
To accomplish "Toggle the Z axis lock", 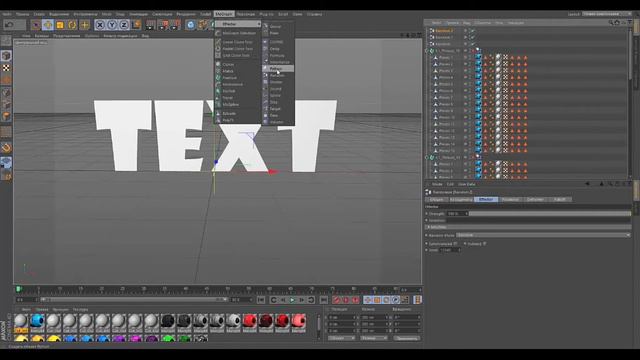I will point(124,25).
